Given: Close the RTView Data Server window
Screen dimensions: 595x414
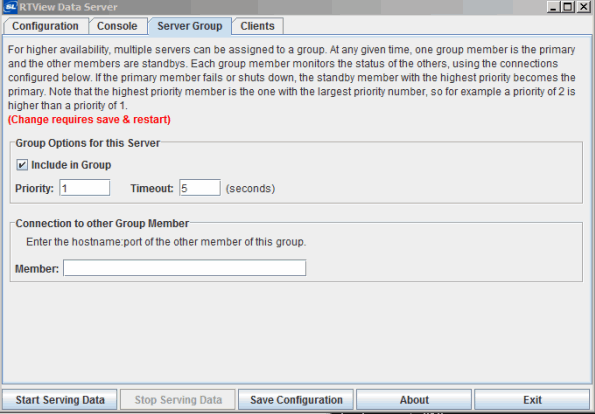Looking at the screenshot, I should tap(583, 7).
